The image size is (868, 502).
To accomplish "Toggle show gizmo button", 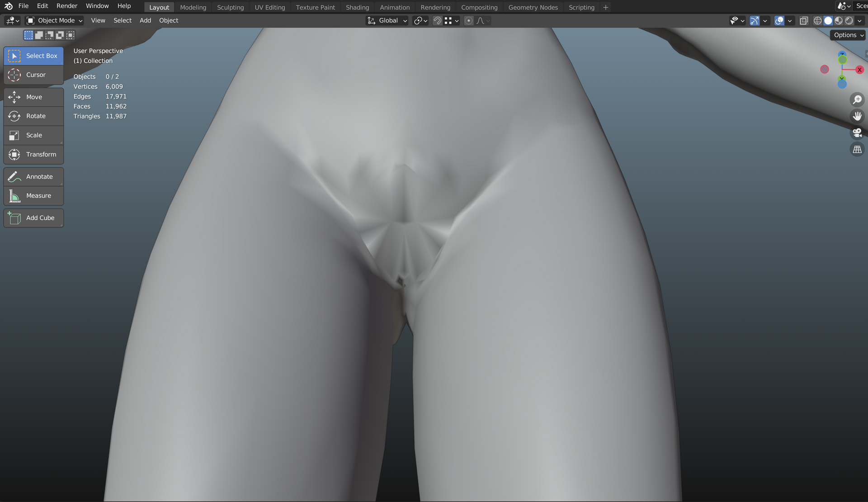I will click(x=755, y=21).
